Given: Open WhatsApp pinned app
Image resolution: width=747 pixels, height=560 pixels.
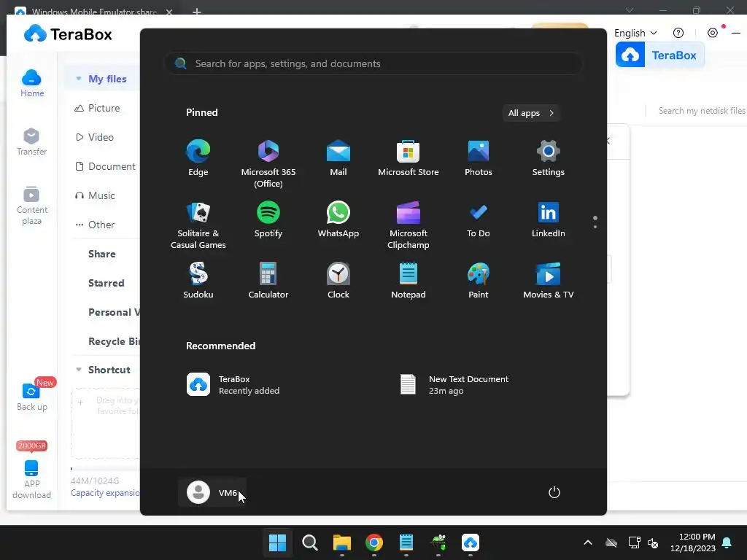Looking at the screenshot, I should 338,219.
